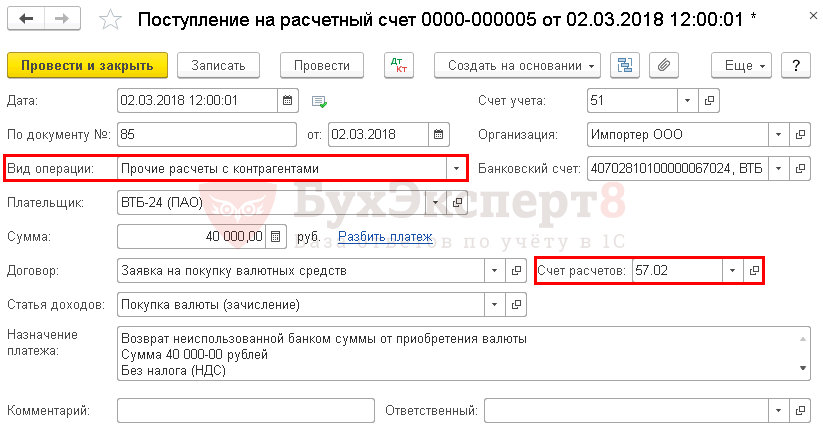Click into the Комментарий text field

[x=245, y=410]
